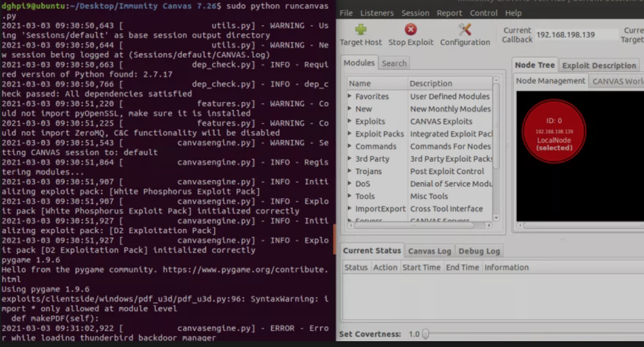Select the ImportExport tree row

click(x=419, y=208)
